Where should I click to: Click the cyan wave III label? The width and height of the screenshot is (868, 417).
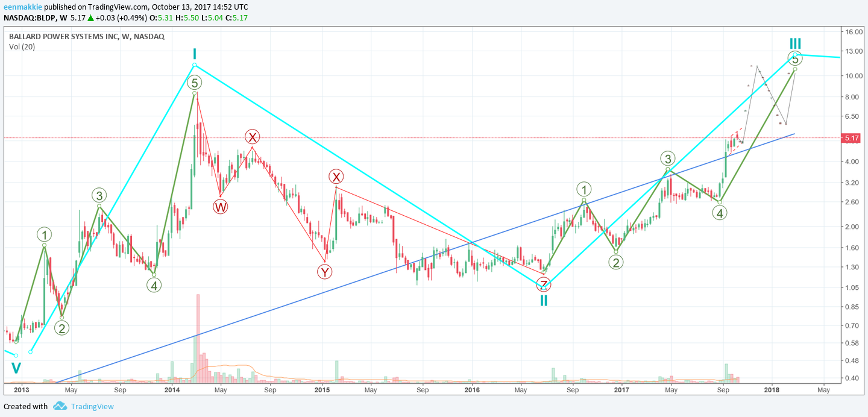[x=796, y=44]
